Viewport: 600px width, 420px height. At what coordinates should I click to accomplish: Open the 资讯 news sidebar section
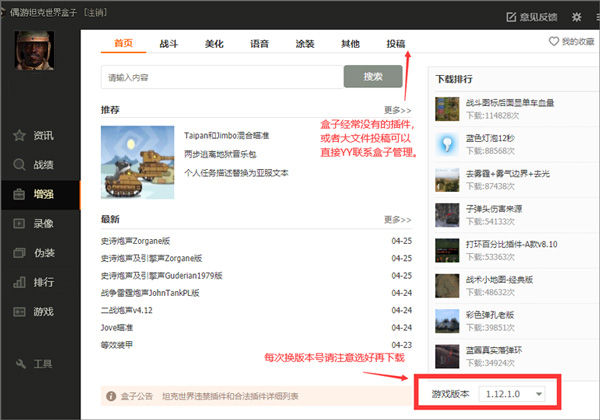[36, 135]
